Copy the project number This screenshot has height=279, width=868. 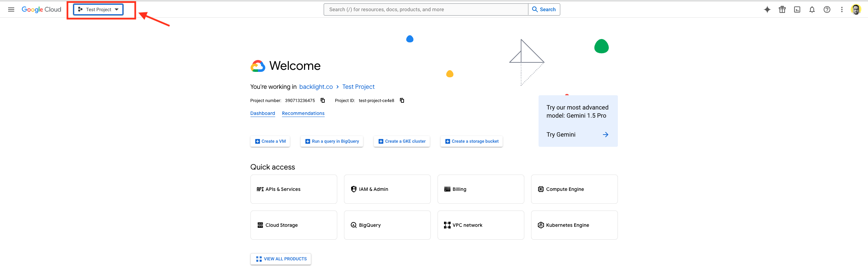(323, 100)
